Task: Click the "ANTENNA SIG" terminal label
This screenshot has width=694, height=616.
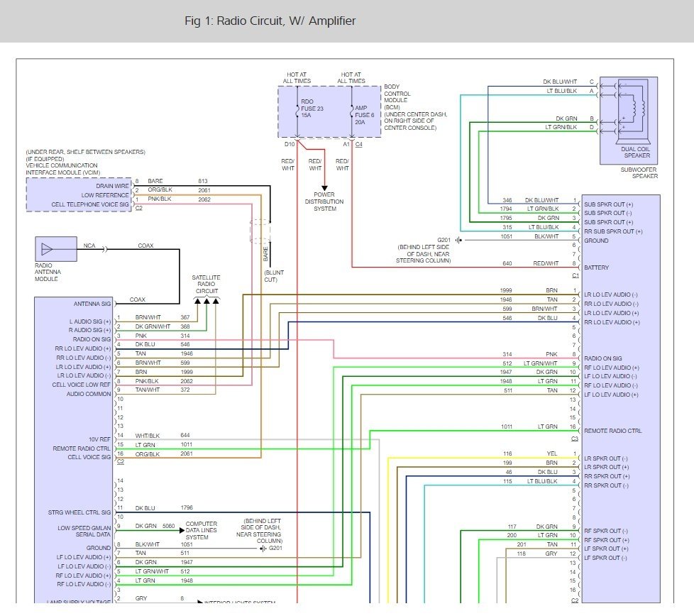Action: pos(92,304)
